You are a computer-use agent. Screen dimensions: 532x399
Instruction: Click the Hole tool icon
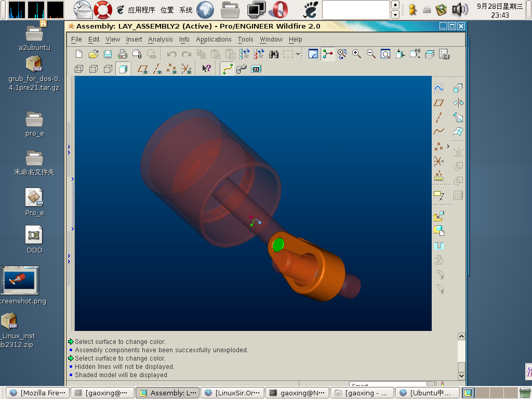coord(438,246)
